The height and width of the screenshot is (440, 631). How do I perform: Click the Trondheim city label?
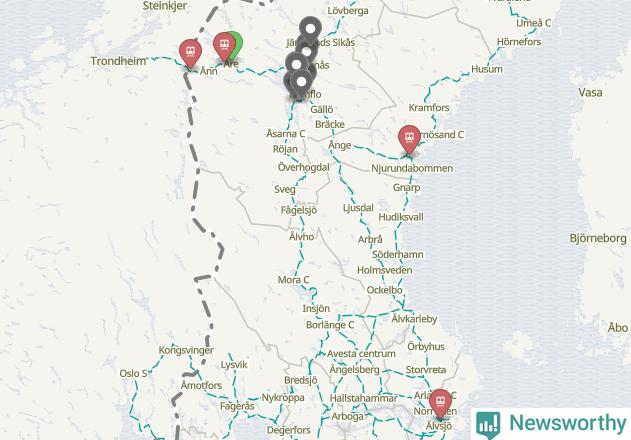tap(118, 61)
